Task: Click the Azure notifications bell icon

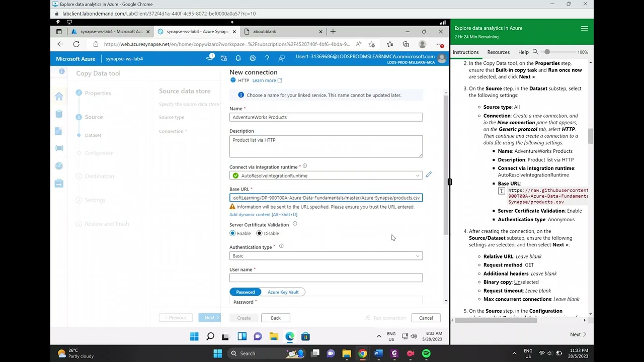Action: (238, 58)
